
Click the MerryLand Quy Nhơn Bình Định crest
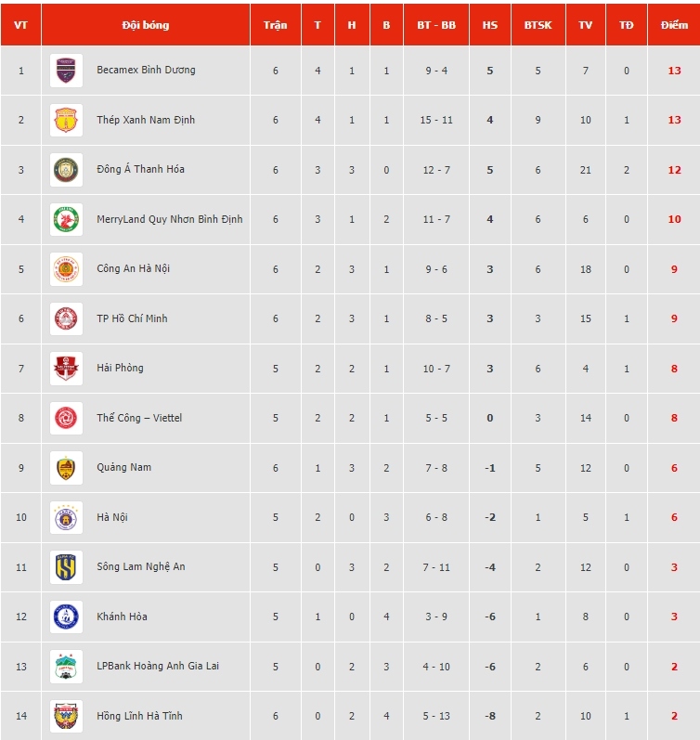pyautogui.click(x=66, y=219)
